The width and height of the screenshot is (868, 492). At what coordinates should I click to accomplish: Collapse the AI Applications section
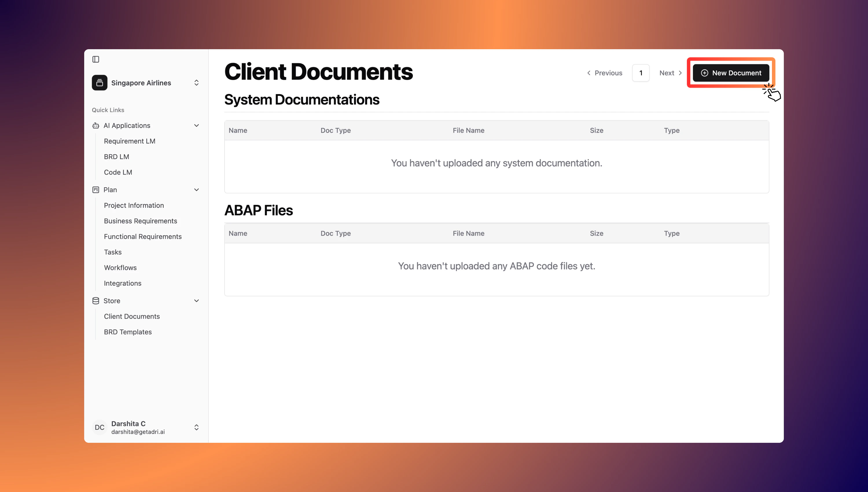196,126
